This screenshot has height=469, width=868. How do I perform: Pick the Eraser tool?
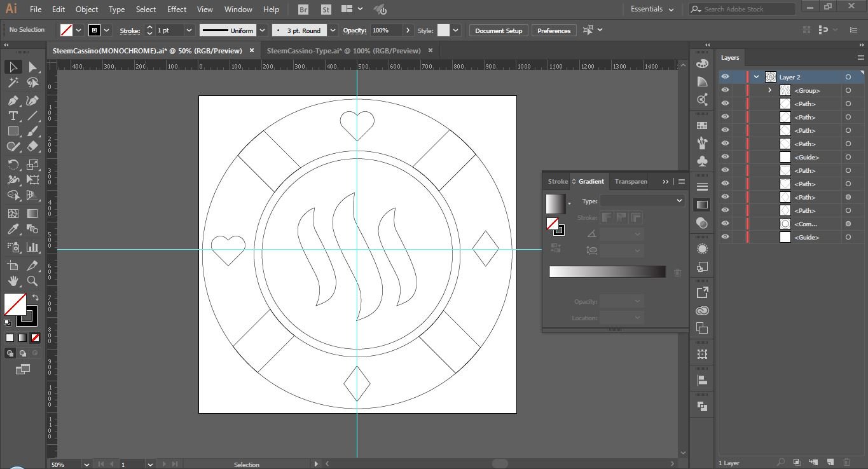[x=32, y=146]
